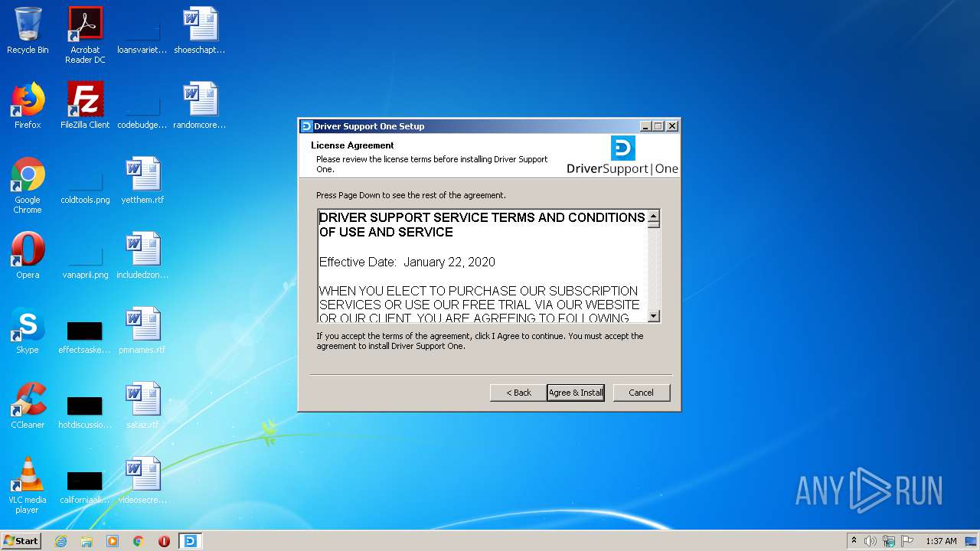Launch the Firefox desktop shortcut
Screen dimensions: 980x551
(28, 106)
